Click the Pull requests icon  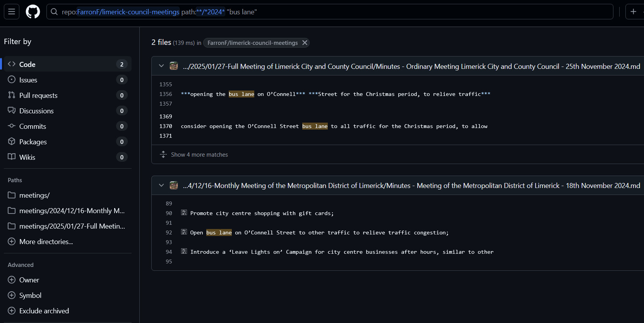12,95
